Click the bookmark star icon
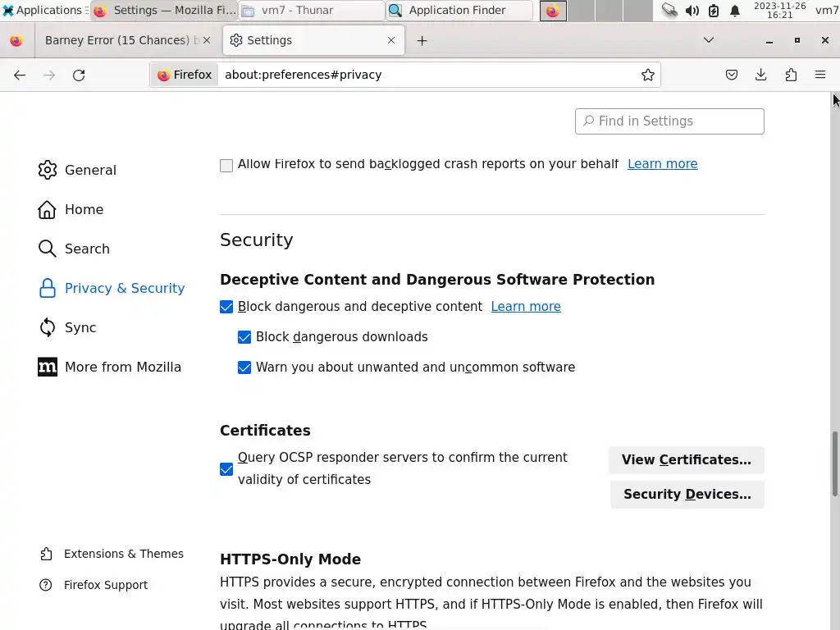The height and width of the screenshot is (630, 840). click(648, 75)
